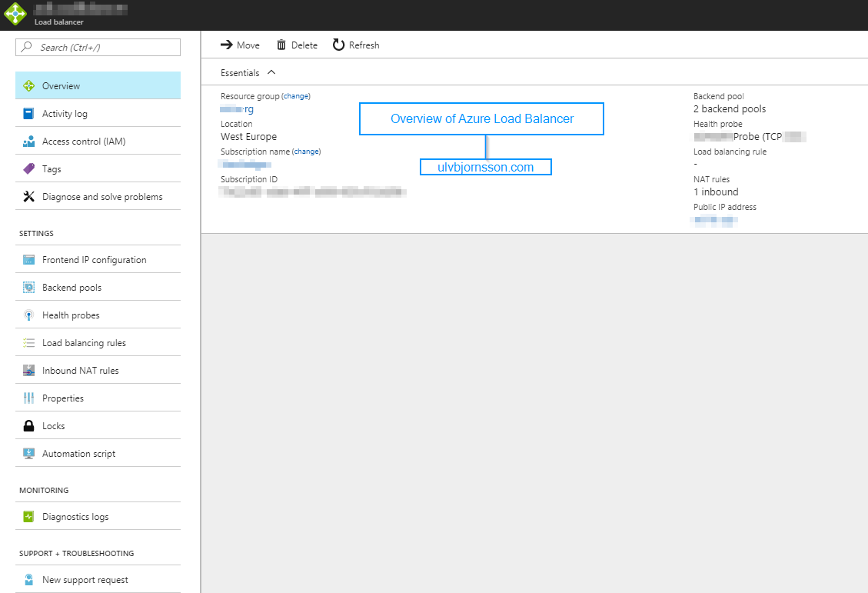Click the New support request icon

28,580
